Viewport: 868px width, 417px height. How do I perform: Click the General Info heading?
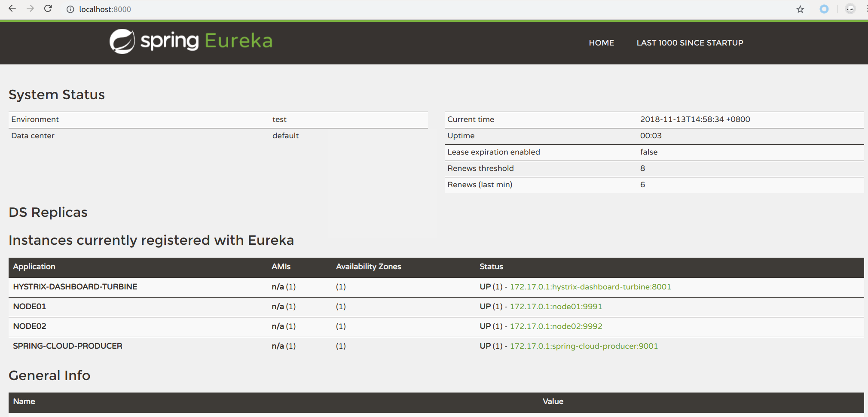pos(49,375)
